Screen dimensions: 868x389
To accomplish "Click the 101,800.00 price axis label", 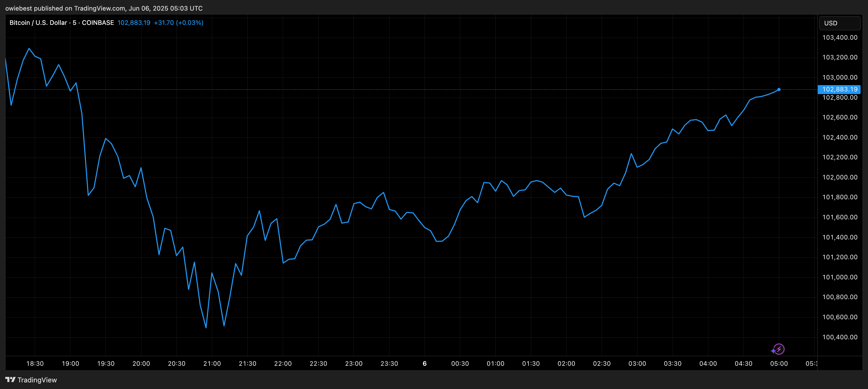I will [840, 197].
